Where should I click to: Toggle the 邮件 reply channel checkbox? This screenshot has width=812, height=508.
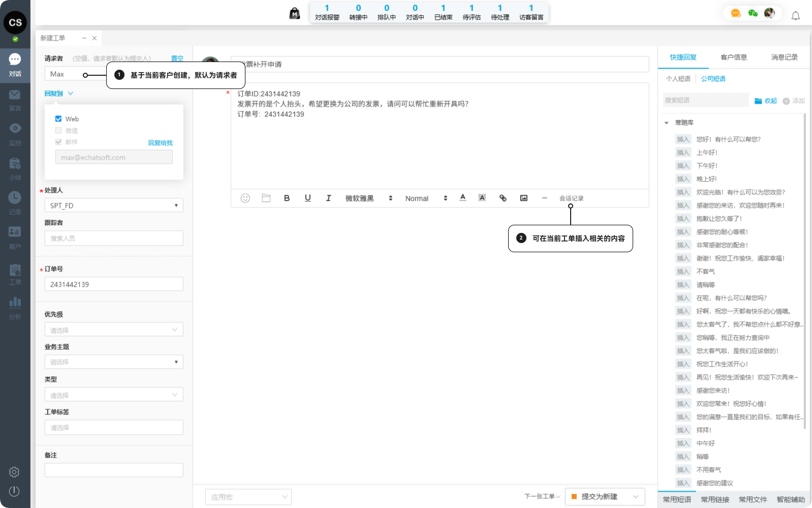[x=58, y=142]
